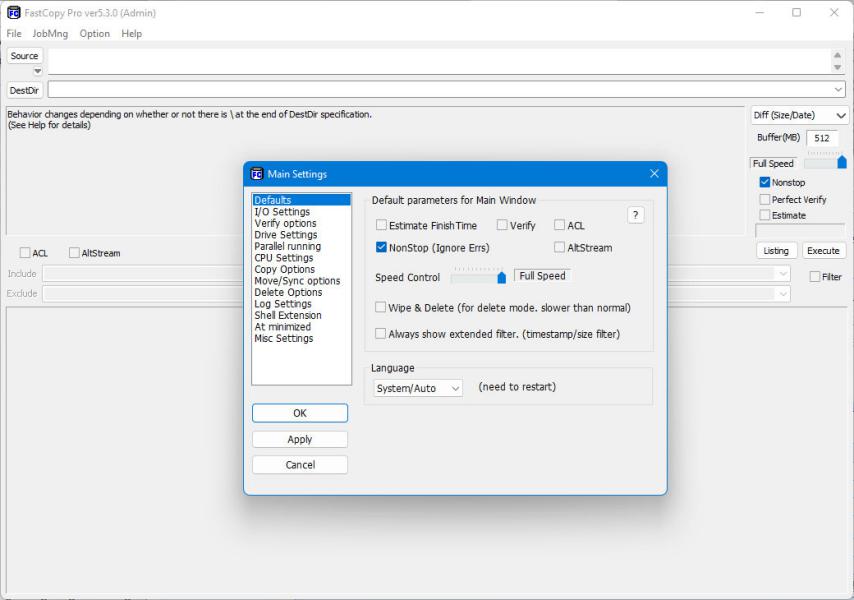Select Drive Settings category

[301, 235]
